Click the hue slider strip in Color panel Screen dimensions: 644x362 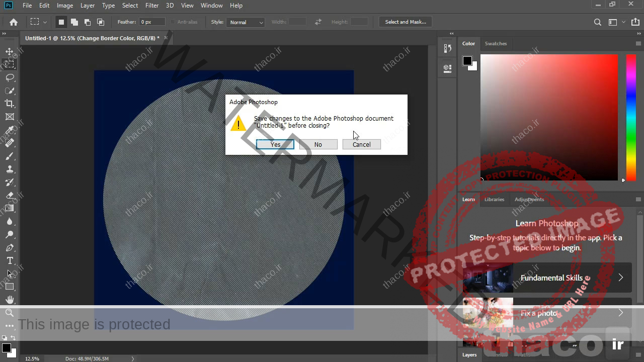coord(631,117)
